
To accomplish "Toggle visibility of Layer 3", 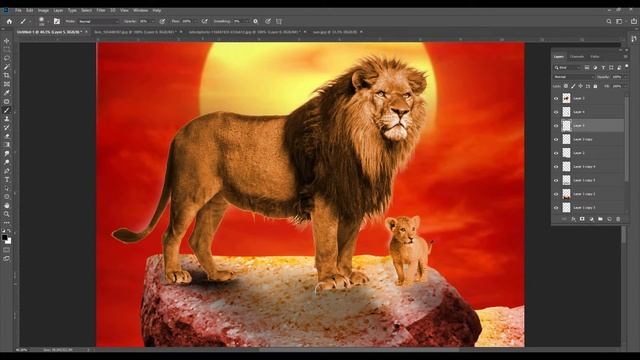I will [x=556, y=153].
